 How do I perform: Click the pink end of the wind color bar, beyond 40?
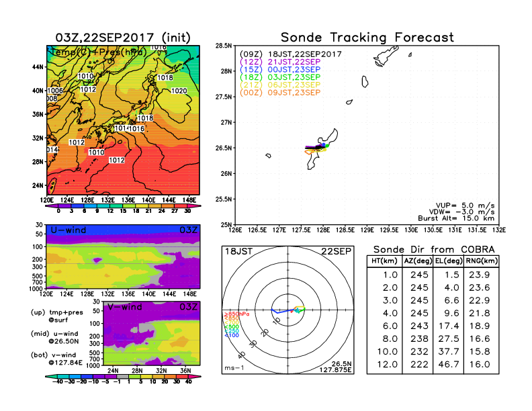point(195,376)
